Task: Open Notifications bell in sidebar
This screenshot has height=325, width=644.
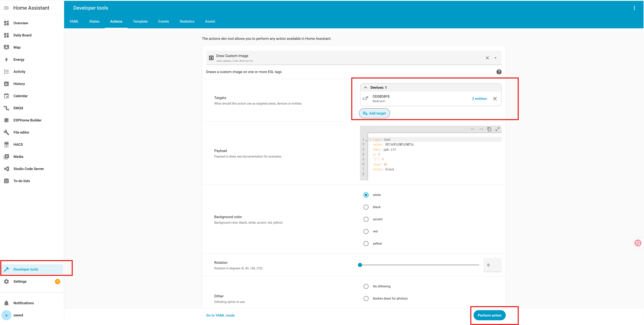Action: 7,303
